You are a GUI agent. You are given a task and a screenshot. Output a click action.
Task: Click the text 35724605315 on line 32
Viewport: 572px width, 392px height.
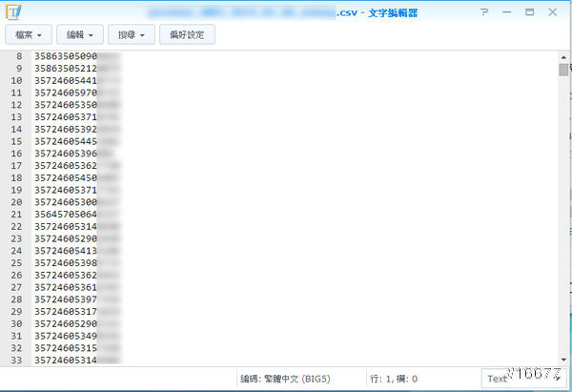pos(66,348)
